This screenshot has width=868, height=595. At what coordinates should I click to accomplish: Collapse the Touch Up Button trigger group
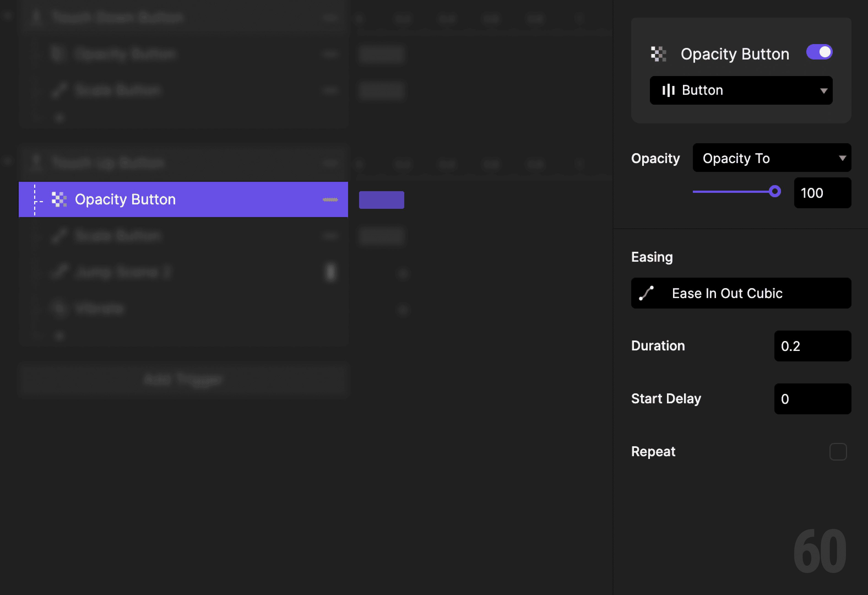click(x=7, y=161)
